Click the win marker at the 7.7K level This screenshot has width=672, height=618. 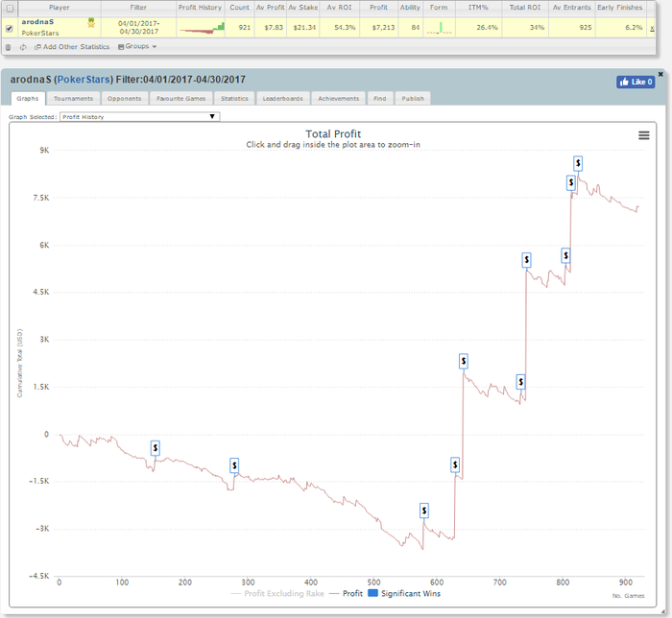(x=571, y=182)
